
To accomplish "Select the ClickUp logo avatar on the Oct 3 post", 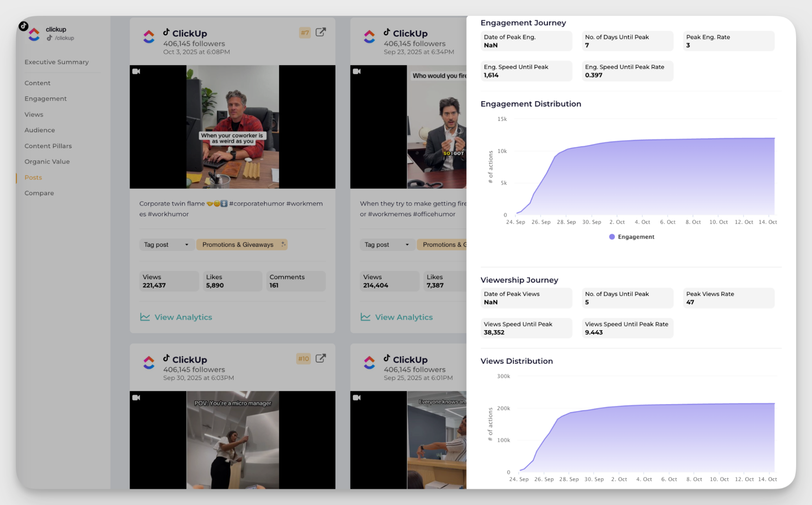I will pos(149,36).
